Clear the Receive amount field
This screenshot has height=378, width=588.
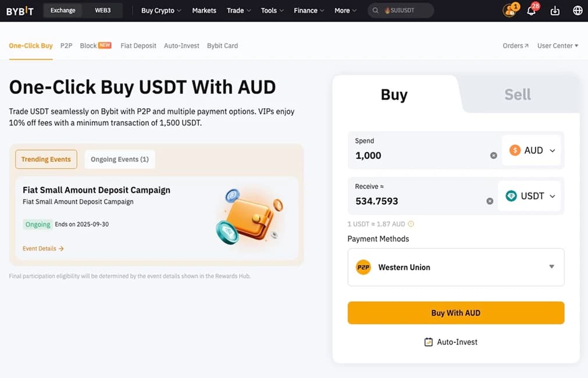coord(490,201)
